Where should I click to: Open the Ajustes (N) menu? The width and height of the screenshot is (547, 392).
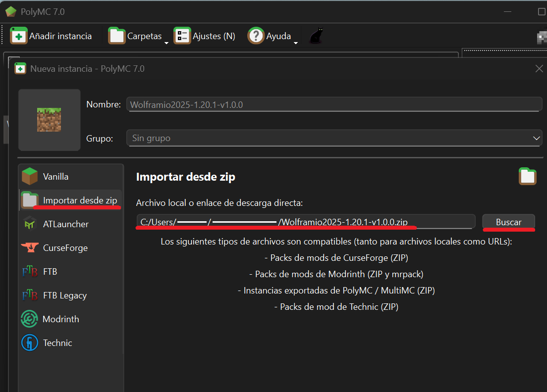[205, 35]
